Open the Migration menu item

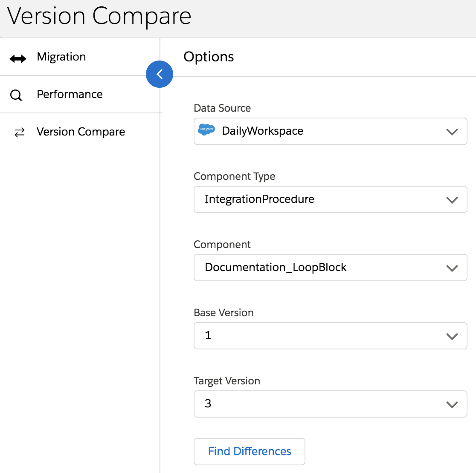click(61, 57)
